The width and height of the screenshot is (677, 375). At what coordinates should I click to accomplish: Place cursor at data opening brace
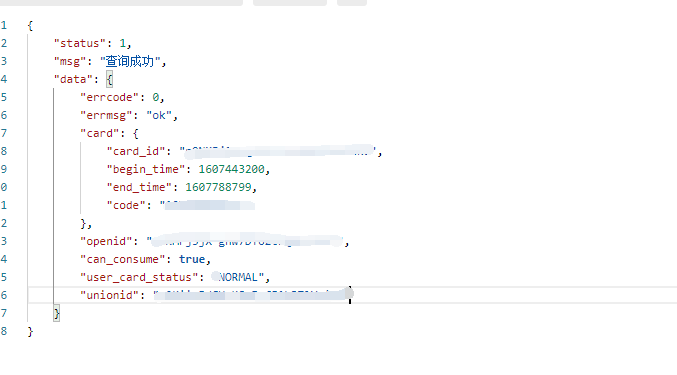110,79
